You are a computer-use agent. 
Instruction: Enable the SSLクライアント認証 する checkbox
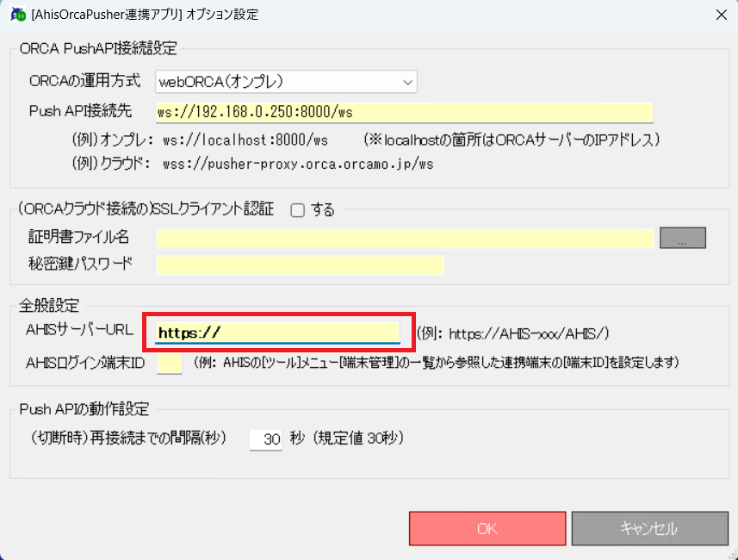tap(298, 209)
